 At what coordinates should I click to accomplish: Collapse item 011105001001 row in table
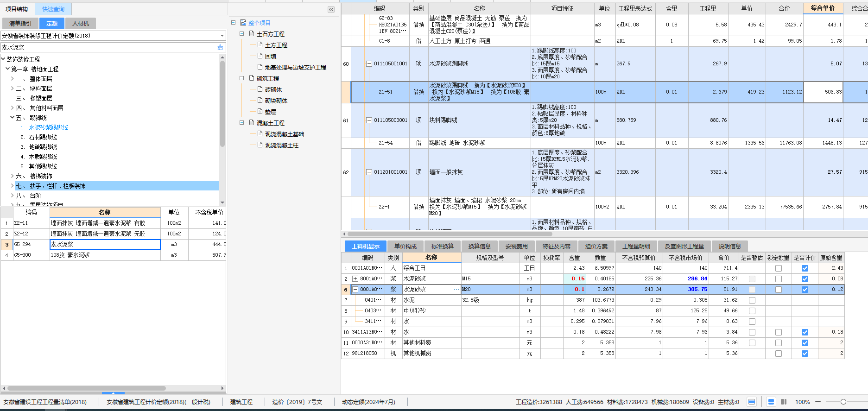(x=369, y=63)
